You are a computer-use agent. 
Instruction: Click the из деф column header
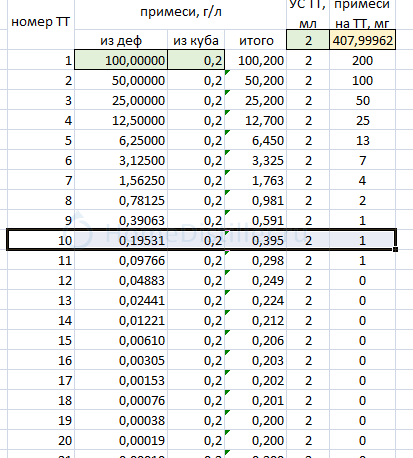pos(121,40)
